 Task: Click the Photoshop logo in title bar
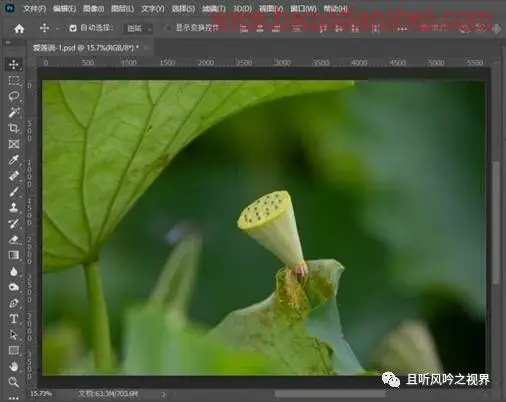(x=10, y=8)
